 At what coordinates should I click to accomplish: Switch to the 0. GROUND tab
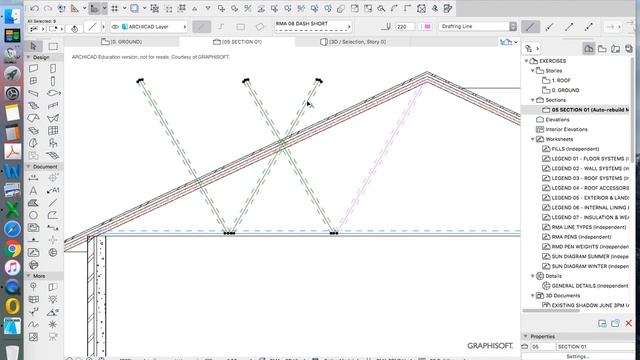tap(122, 42)
